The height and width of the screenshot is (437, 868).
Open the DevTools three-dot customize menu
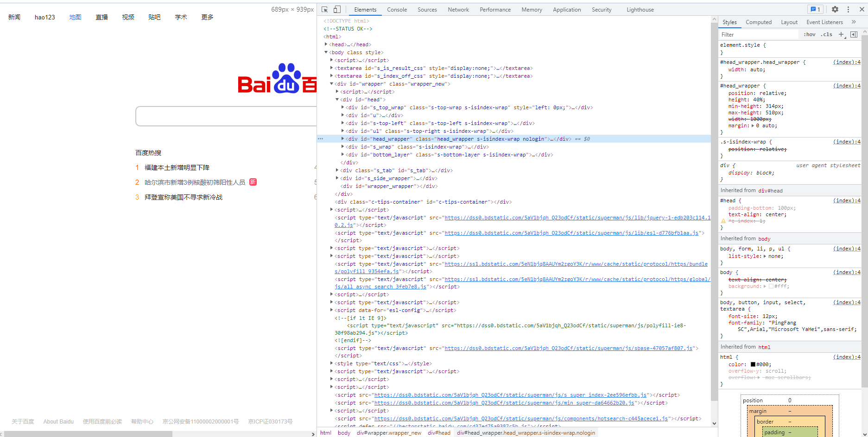click(x=849, y=9)
